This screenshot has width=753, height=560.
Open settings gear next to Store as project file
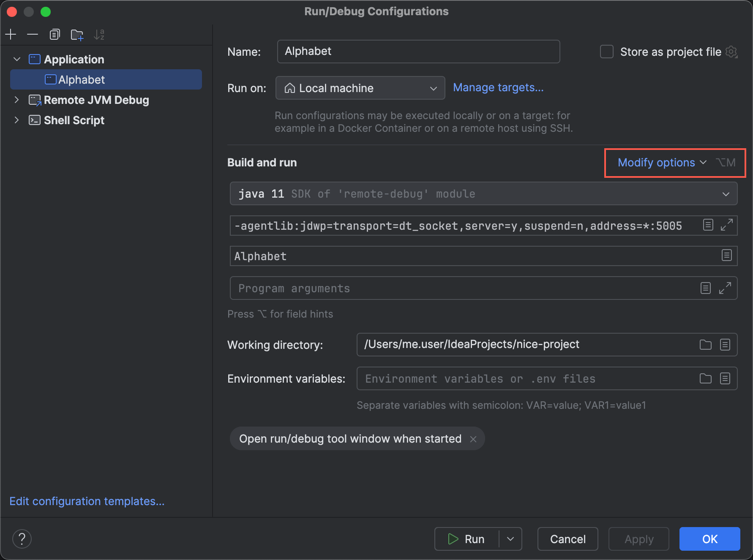pos(732,52)
